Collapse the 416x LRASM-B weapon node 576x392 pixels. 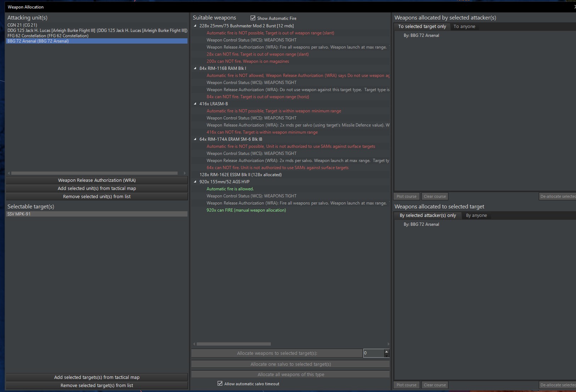[195, 104]
